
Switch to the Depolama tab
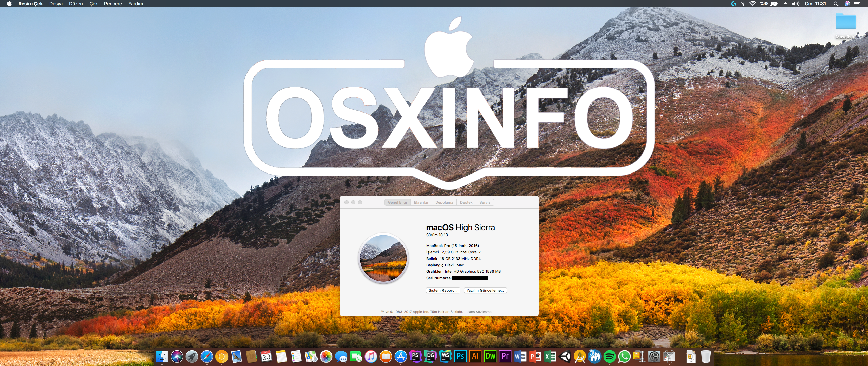(x=444, y=202)
